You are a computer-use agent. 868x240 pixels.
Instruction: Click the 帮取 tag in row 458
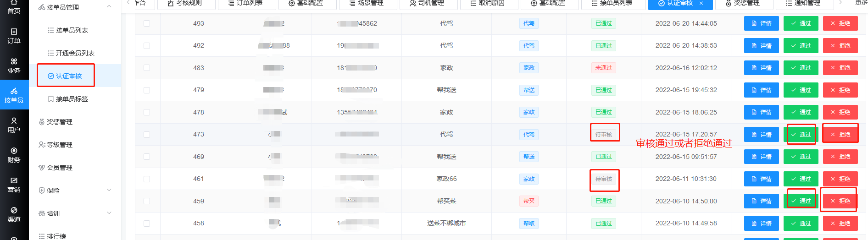click(529, 224)
